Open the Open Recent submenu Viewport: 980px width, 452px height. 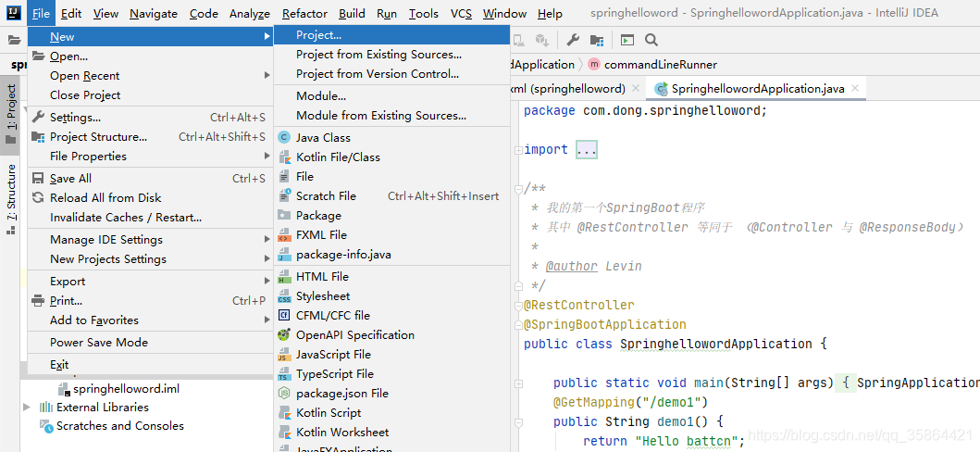151,76
